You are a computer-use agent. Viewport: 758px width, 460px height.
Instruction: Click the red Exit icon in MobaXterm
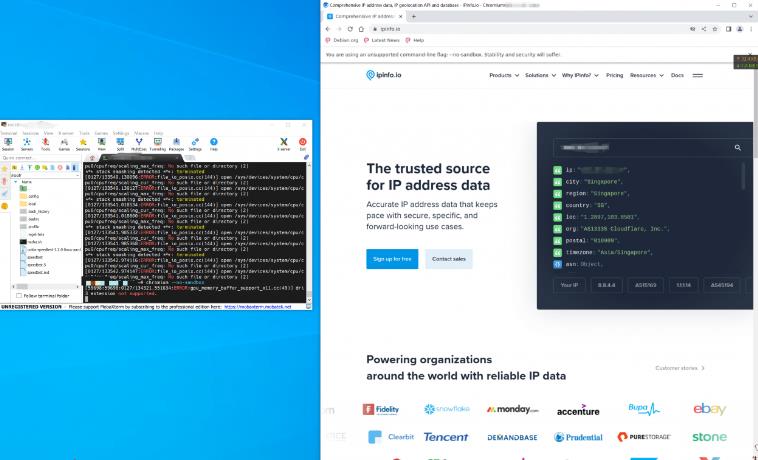pos(303,144)
